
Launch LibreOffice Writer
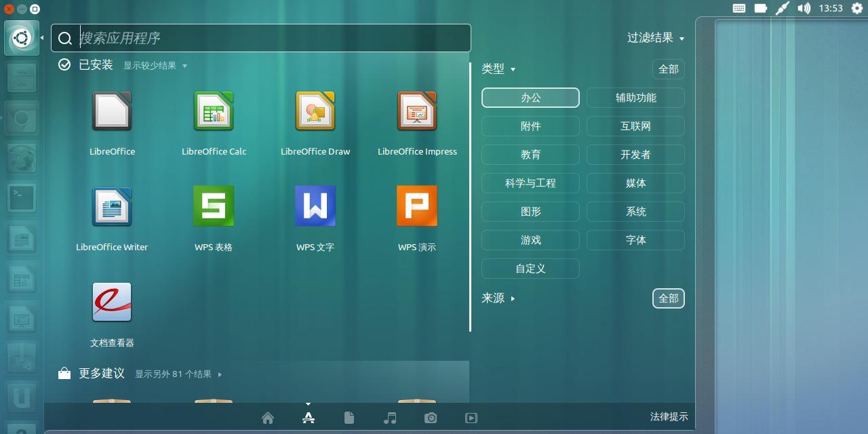pos(112,207)
